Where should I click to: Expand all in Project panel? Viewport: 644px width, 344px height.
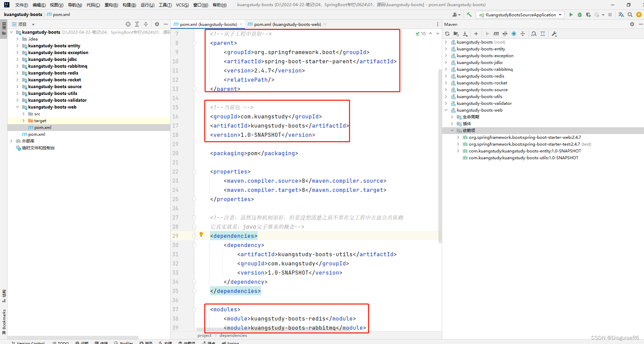tap(137, 24)
